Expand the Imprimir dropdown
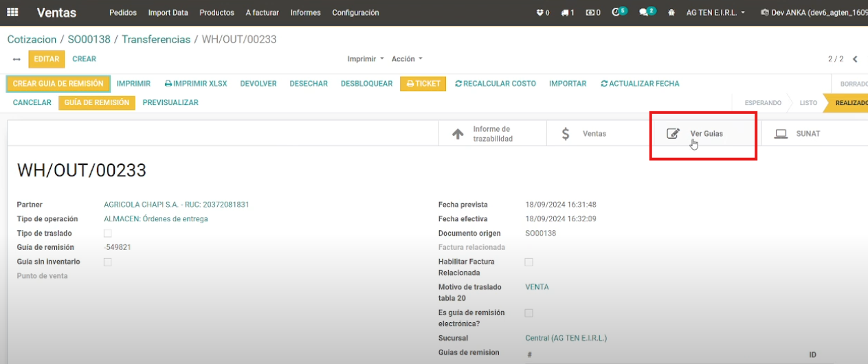Image resolution: width=868 pixels, height=364 pixels. click(x=365, y=59)
